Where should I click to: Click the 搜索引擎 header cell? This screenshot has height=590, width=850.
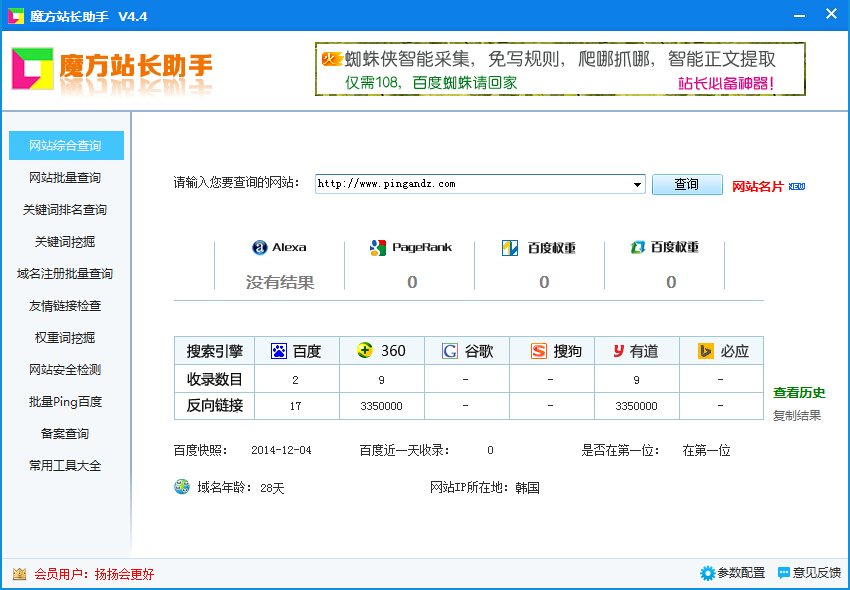click(215, 351)
